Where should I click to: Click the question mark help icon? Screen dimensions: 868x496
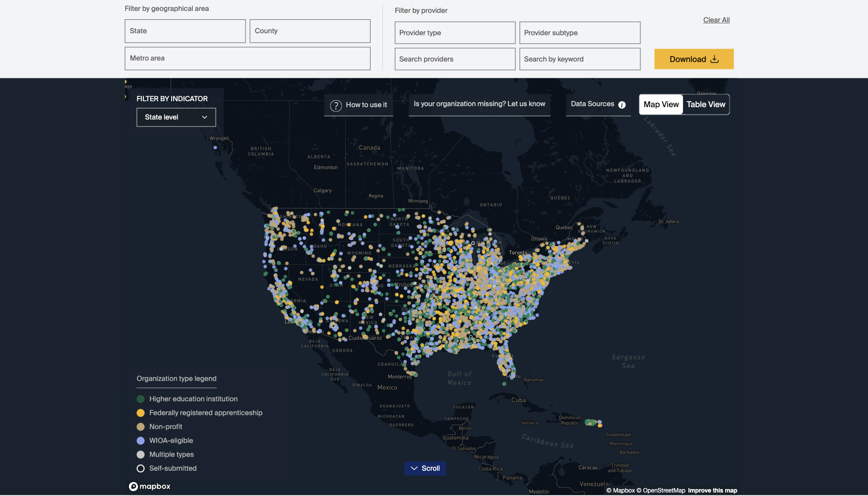(336, 106)
